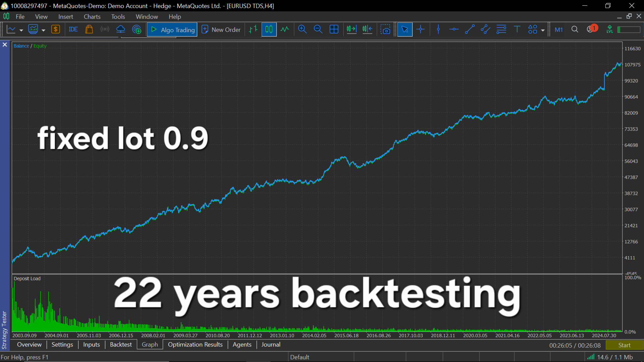Screen dimensions: 644x362
Task: Click the Zoom In magnifier icon
Action: pos(302,29)
